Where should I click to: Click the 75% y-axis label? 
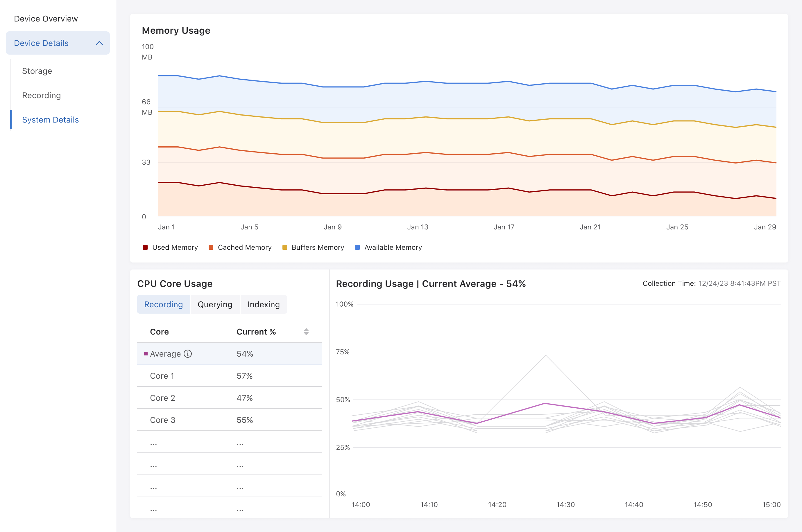[343, 352]
